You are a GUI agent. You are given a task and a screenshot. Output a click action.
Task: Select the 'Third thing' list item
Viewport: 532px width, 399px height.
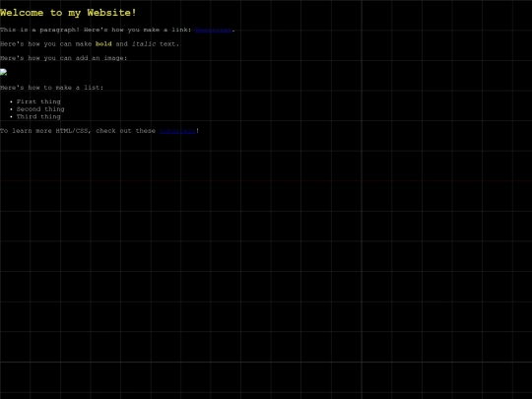pyautogui.click(x=38, y=116)
